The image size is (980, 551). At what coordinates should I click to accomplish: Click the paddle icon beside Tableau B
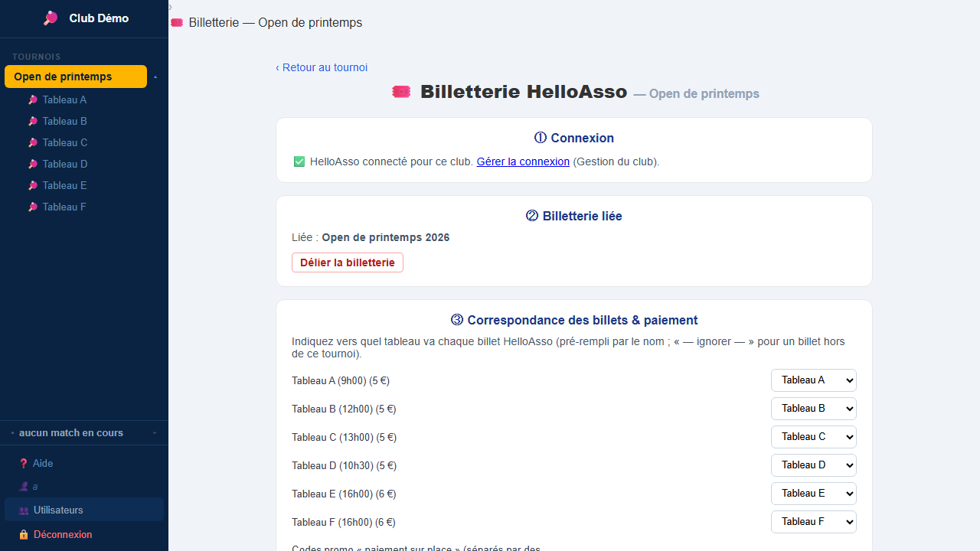(33, 121)
